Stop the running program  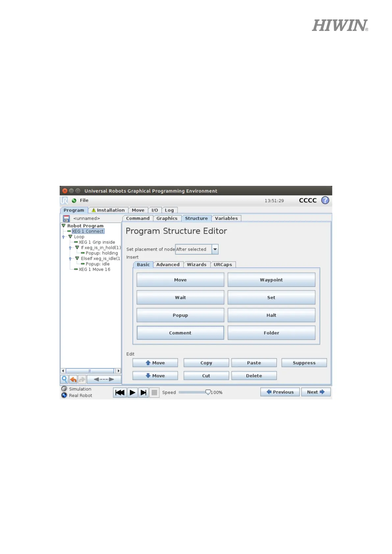pyautogui.click(x=154, y=392)
